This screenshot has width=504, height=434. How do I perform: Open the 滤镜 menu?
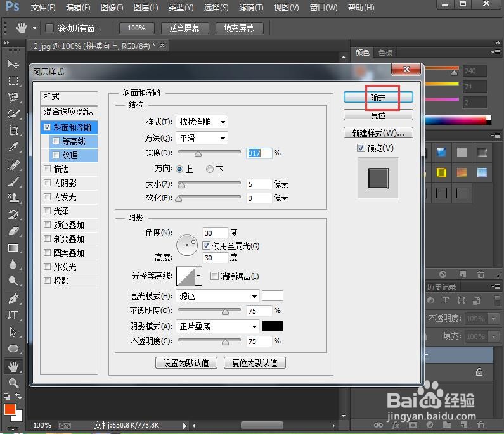pyautogui.click(x=251, y=7)
